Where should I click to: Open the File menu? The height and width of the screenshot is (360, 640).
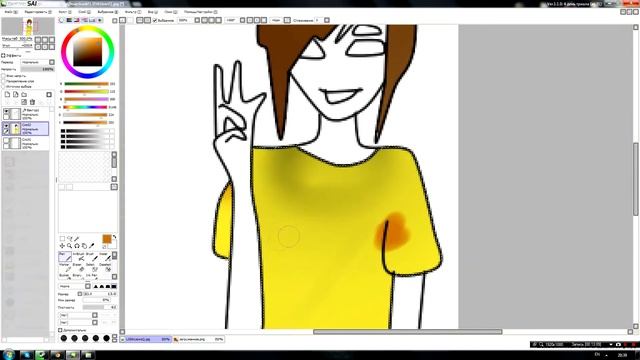coord(11,12)
